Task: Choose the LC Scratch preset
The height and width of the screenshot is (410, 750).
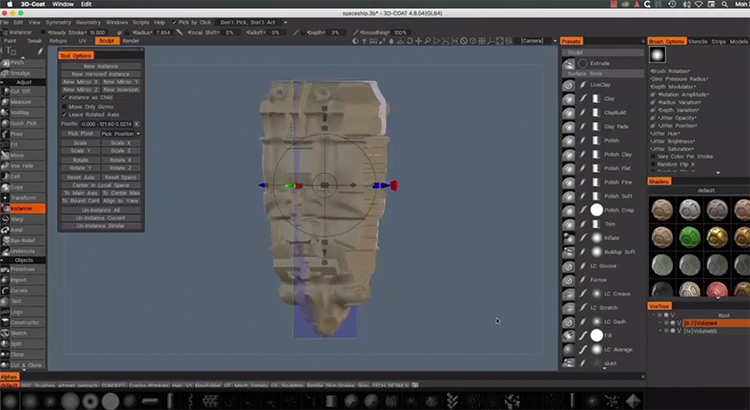Action: coord(603,308)
